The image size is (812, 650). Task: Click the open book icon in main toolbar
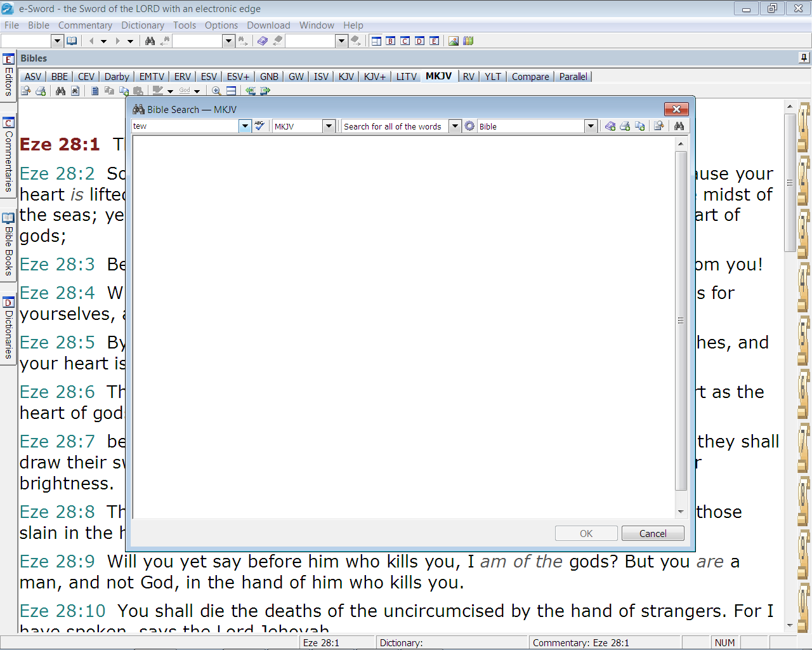pos(72,41)
